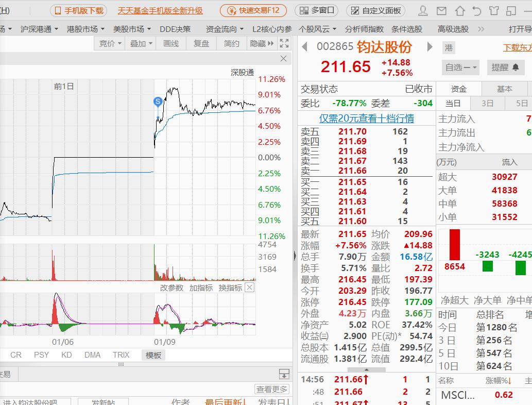The height and width of the screenshot is (405, 532).
Task: Click 复盘 replay button
Action: [x=201, y=43]
